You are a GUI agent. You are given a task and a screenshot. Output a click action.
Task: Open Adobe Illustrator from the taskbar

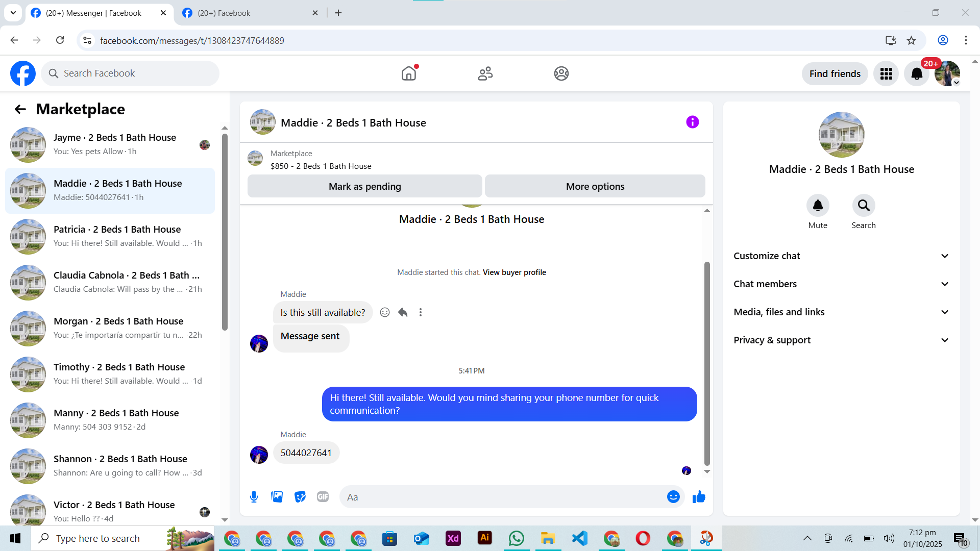click(x=484, y=538)
